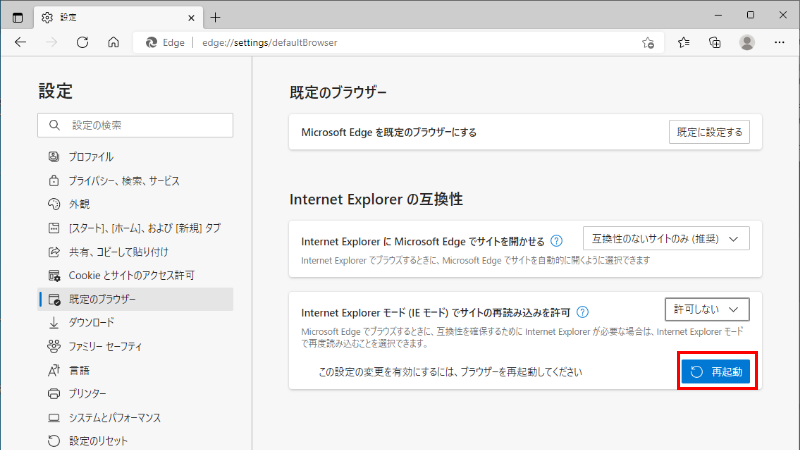The height and width of the screenshot is (450, 800).
Task: Open a new tab with plus button
Action: point(215,18)
